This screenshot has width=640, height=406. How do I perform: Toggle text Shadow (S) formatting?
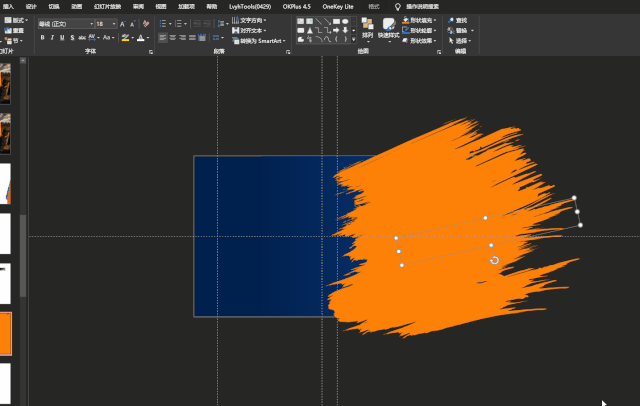click(x=72, y=38)
